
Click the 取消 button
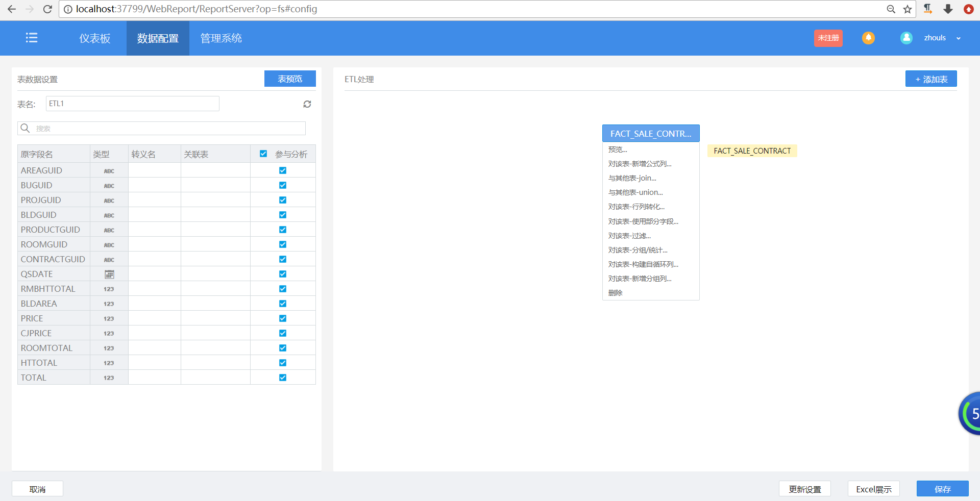coord(37,489)
